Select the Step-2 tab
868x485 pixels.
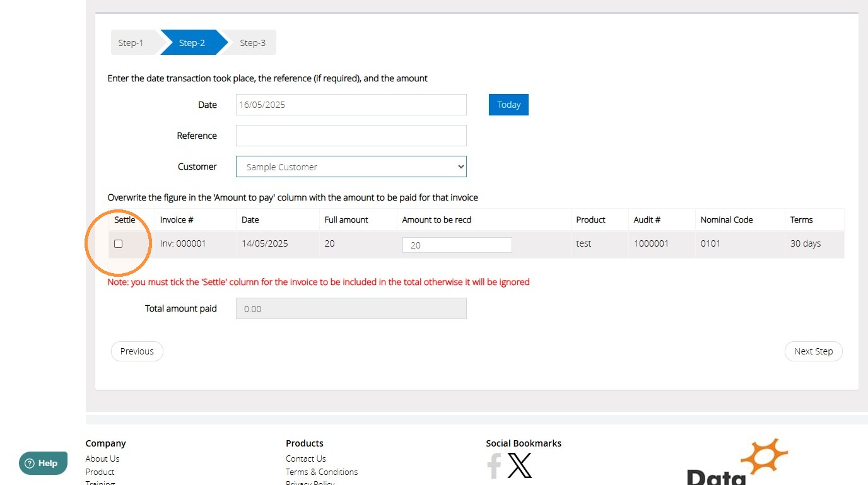tap(192, 43)
